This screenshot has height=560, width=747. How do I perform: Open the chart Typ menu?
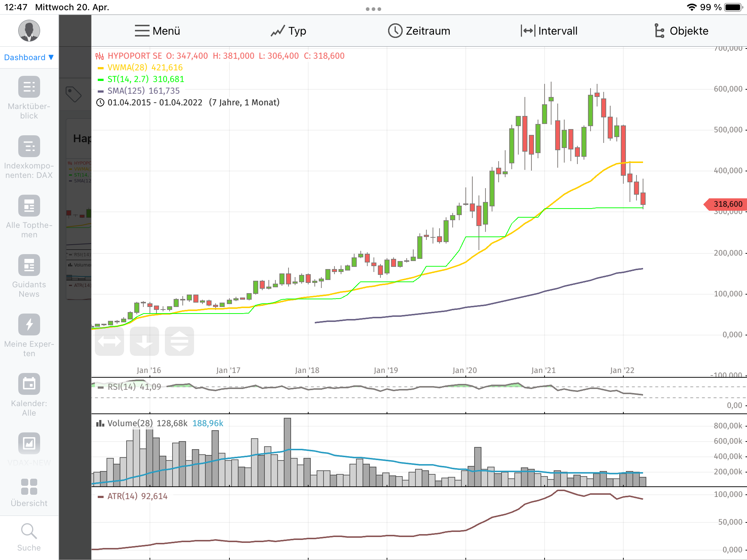click(288, 31)
